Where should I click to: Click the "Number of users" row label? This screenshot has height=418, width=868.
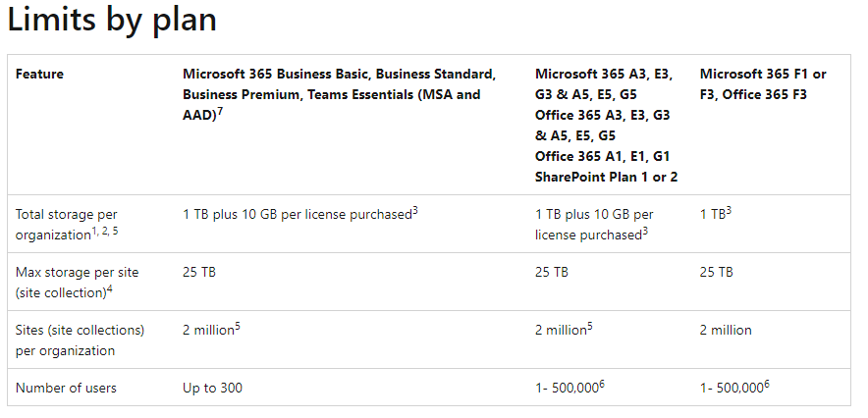[66, 388]
